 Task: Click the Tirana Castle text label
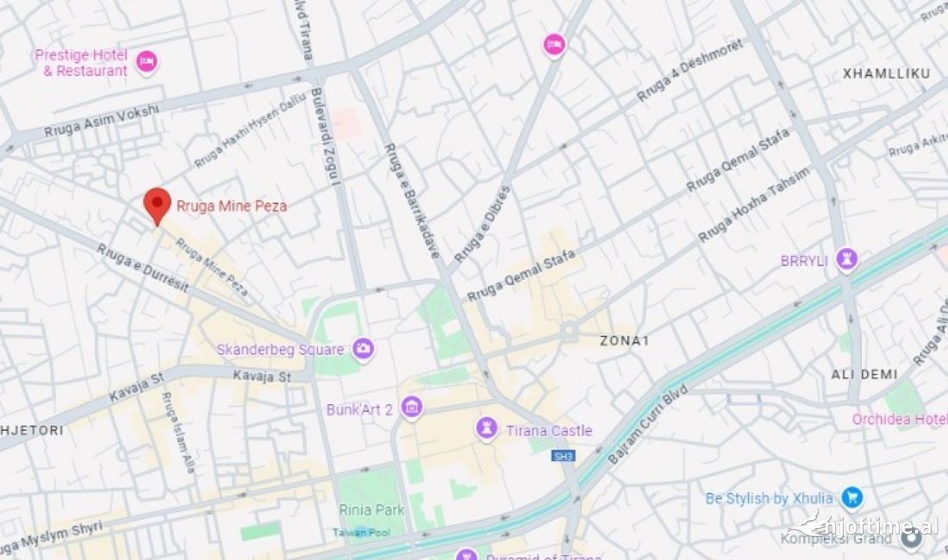coord(549,431)
